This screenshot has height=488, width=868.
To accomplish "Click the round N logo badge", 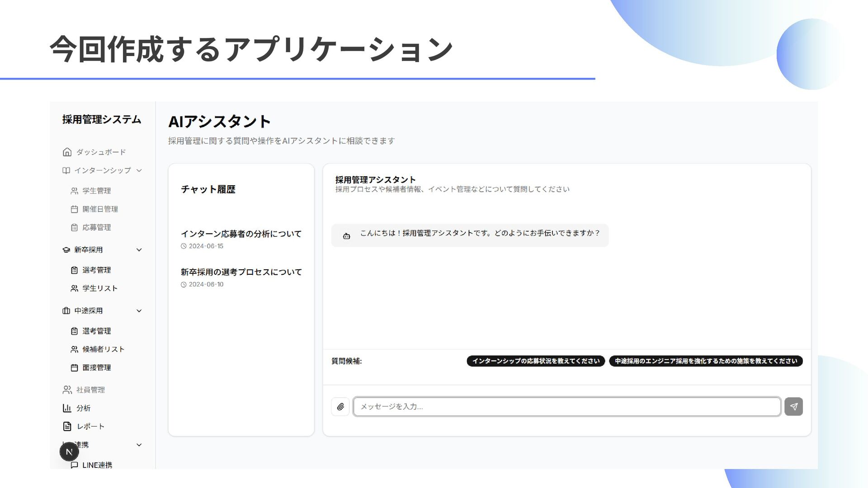I will (x=69, y=451).
